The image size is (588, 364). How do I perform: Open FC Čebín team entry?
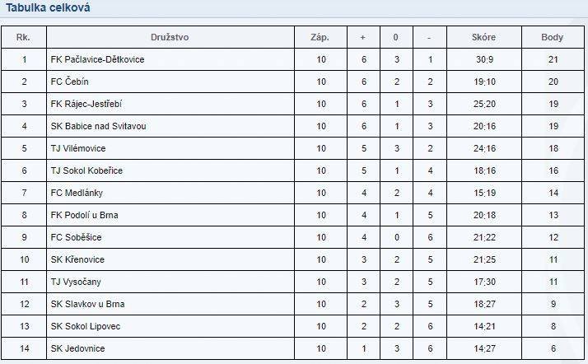point(70,82)
